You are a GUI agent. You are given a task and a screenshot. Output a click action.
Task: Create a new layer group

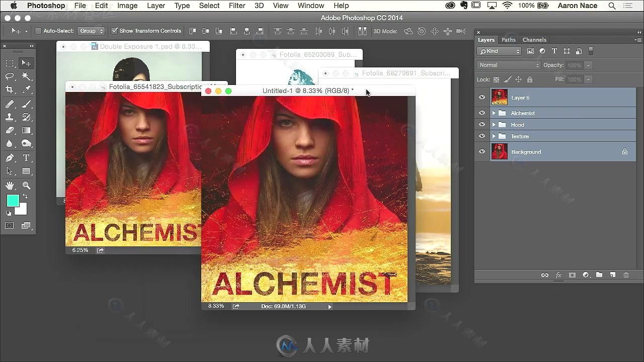click(599, 275)
